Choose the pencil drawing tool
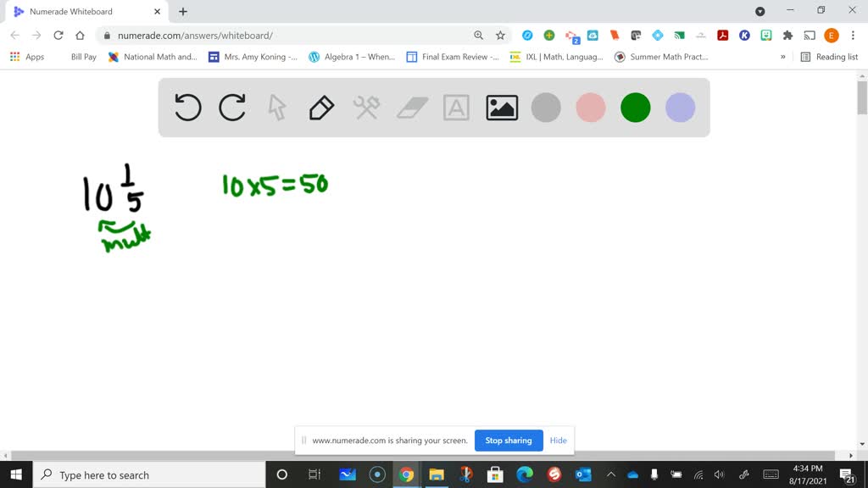The image size is (868, 488). [x=321, y=108]
